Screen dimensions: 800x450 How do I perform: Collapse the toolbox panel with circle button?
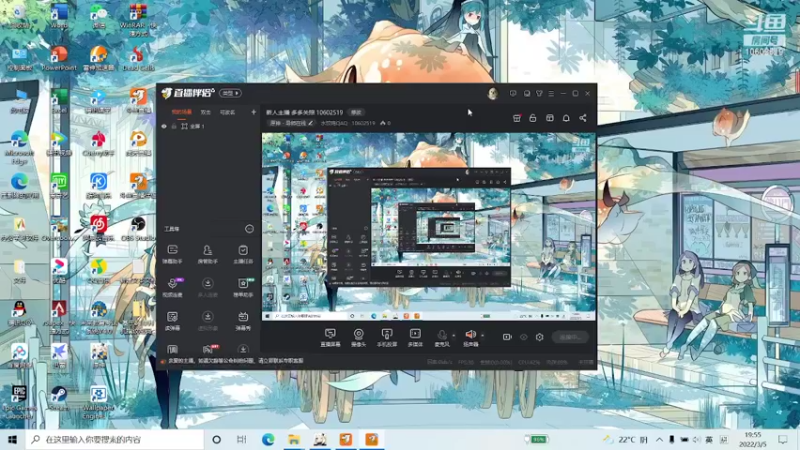coord(249,229)
